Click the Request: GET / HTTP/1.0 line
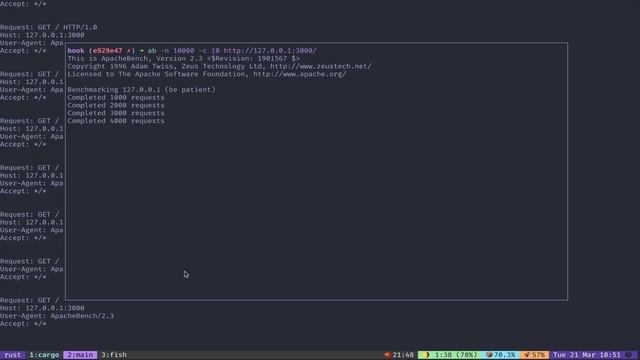Screen dimensions: 640x360 click(x=49, y=27)
